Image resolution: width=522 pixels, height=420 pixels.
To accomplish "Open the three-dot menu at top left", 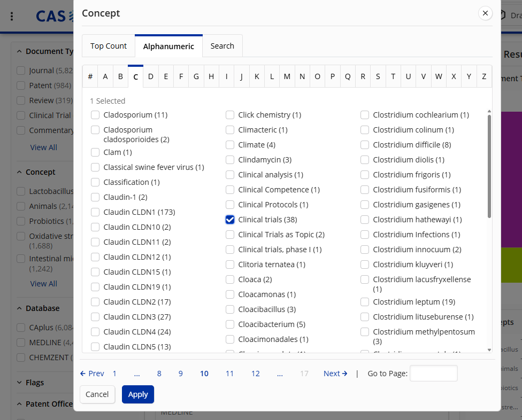I will [12, 16].
